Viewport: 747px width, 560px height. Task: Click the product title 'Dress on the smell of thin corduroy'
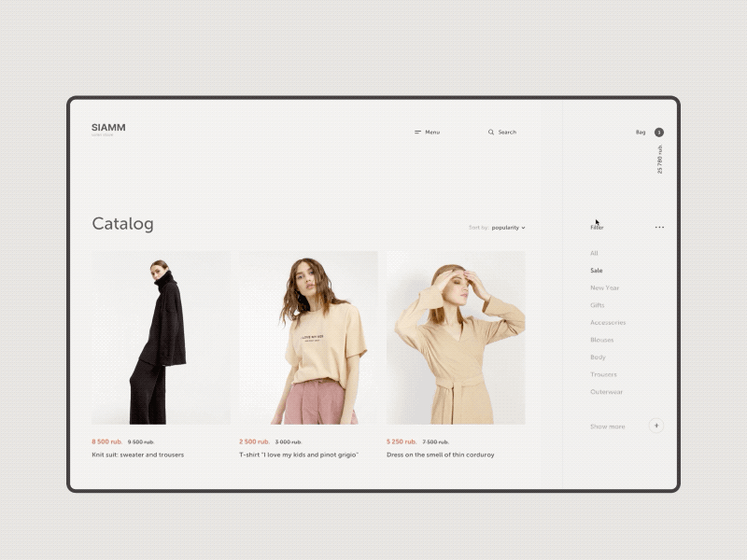[440, 453]
